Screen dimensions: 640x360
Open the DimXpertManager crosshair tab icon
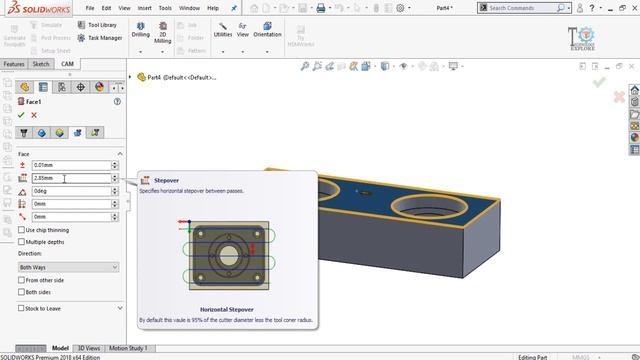(x=80, y=87)
